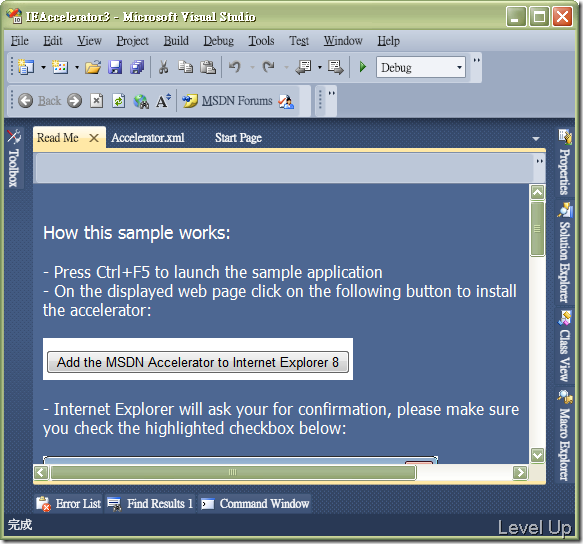Open the Solution Explorer side panel
The height and width of the screenshot is (544, 583).
(x=564, y=253)
